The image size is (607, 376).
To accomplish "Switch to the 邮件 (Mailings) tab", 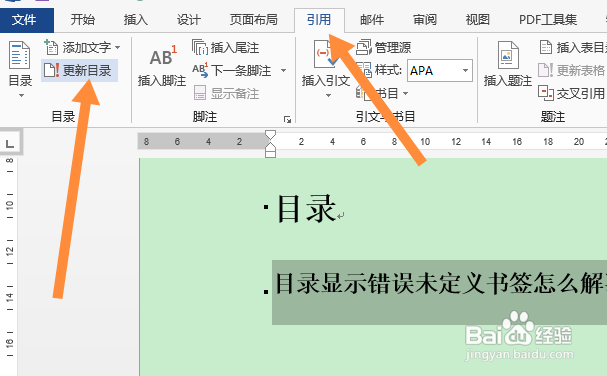I will [x=372, y=20].
